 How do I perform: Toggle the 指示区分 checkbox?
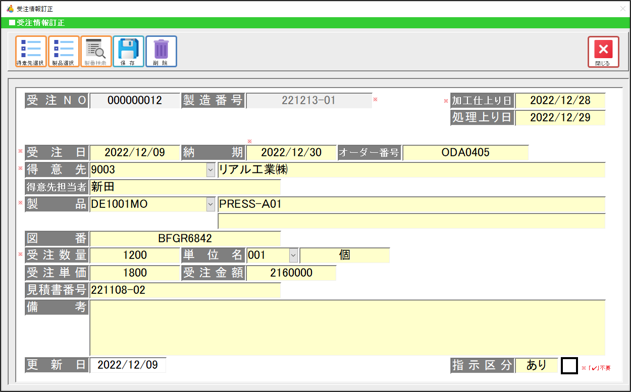[x=569, y=365]
